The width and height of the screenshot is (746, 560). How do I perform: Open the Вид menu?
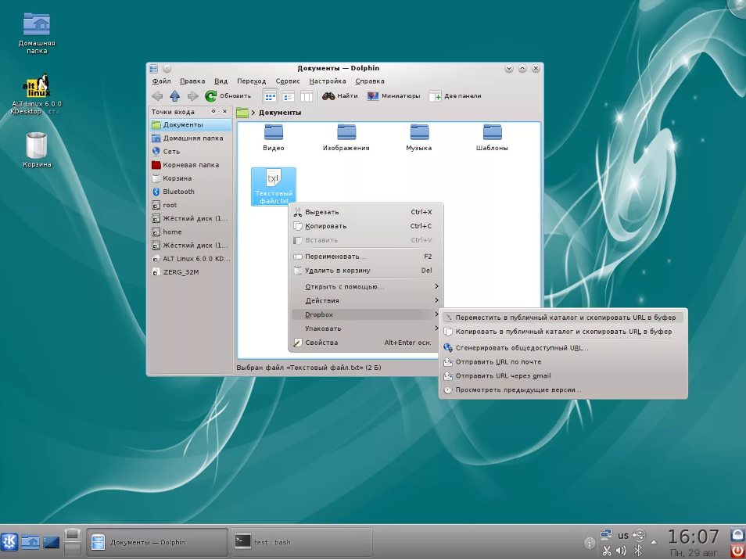(x=221, y=81)
